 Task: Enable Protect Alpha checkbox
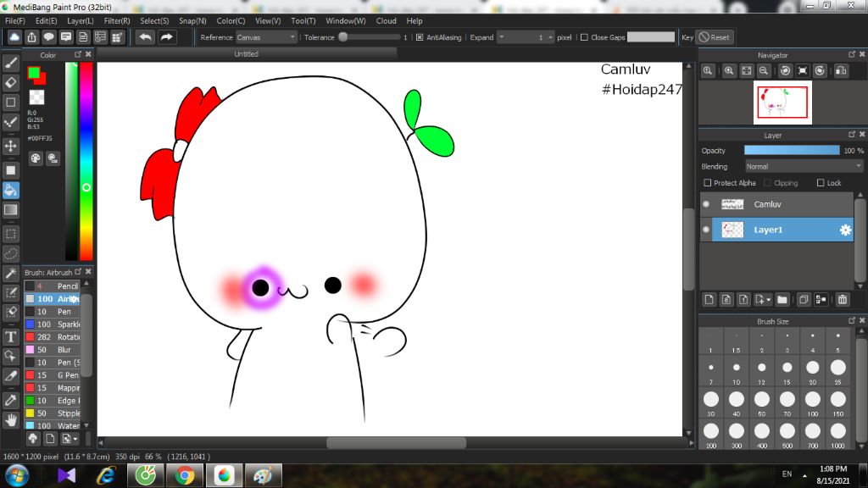pyautogui.click(x=707, y=183)
